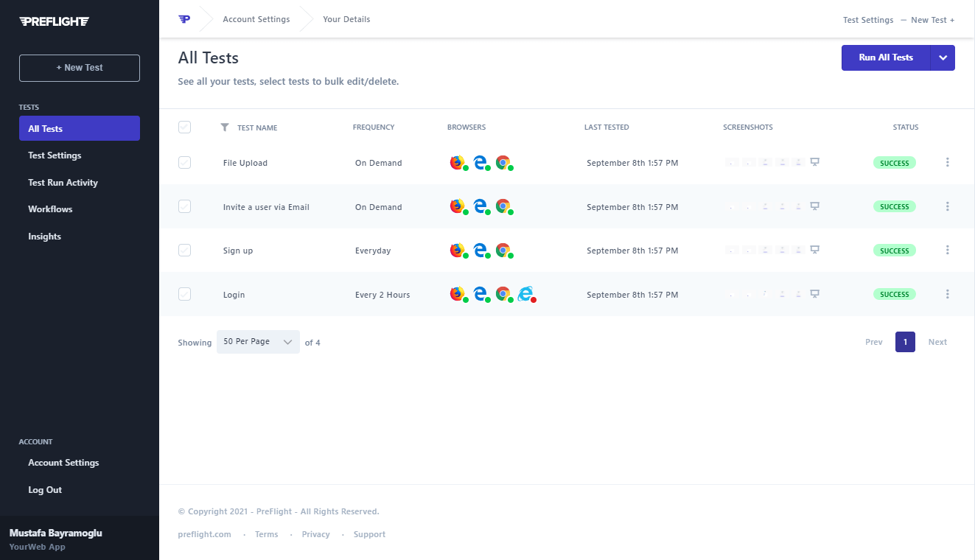Open the screen view icon for File Upload screenshots

tap(815, 161)
